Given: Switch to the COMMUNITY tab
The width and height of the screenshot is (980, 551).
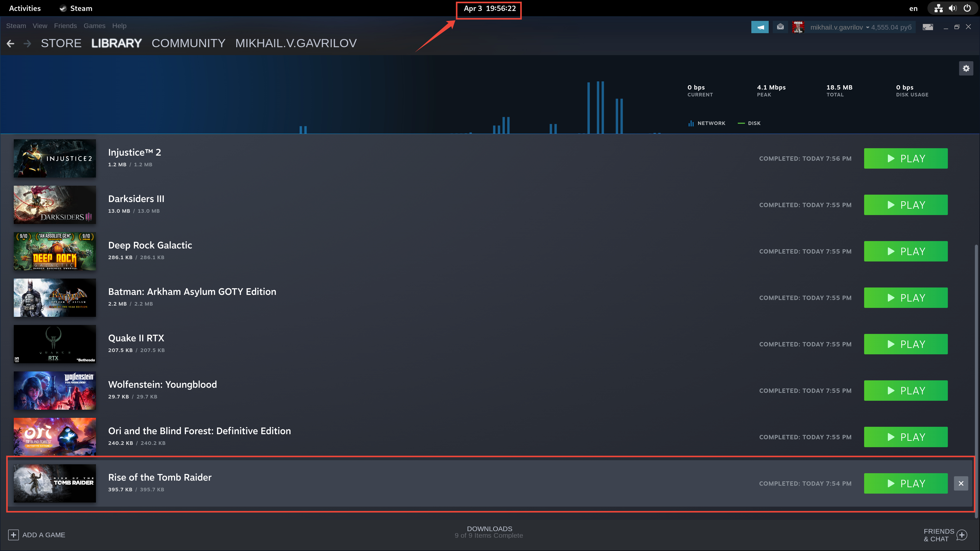Looking at the screenshot, I should pyautogui.click(x=188, y=43).
